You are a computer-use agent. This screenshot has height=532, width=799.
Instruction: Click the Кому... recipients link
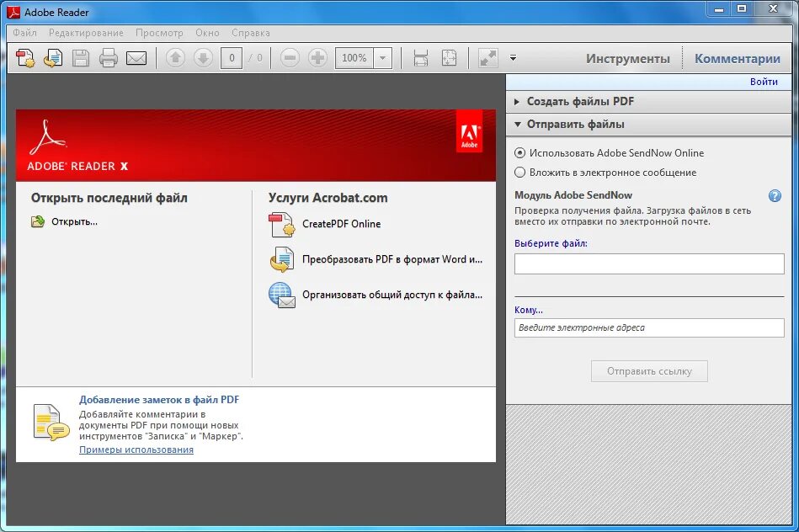point(529,310)
